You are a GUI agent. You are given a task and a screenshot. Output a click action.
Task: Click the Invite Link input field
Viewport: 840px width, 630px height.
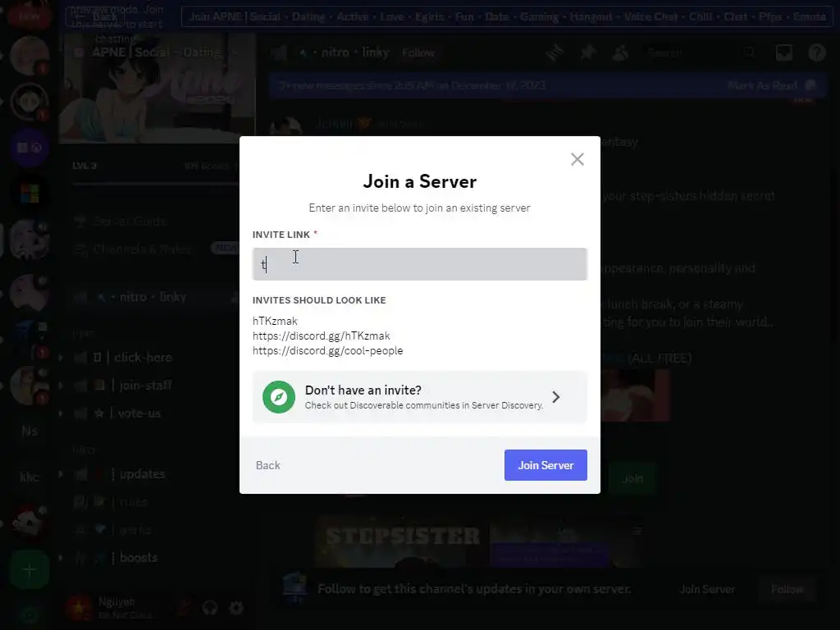pos(419,264)
